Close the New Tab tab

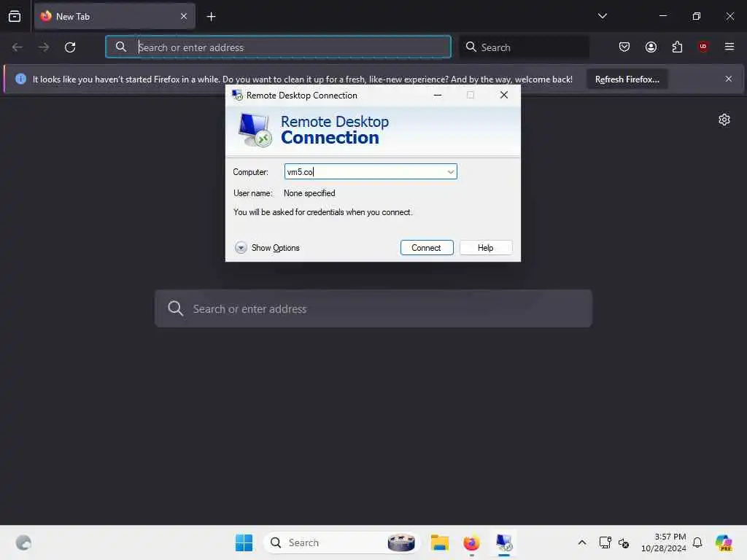(x=184, y=16)
